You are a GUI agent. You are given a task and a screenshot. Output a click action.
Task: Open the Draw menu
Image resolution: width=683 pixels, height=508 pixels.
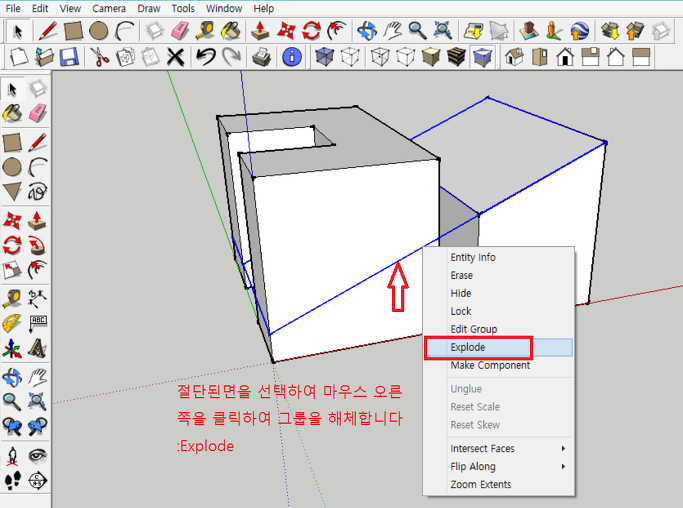point(149,8)
